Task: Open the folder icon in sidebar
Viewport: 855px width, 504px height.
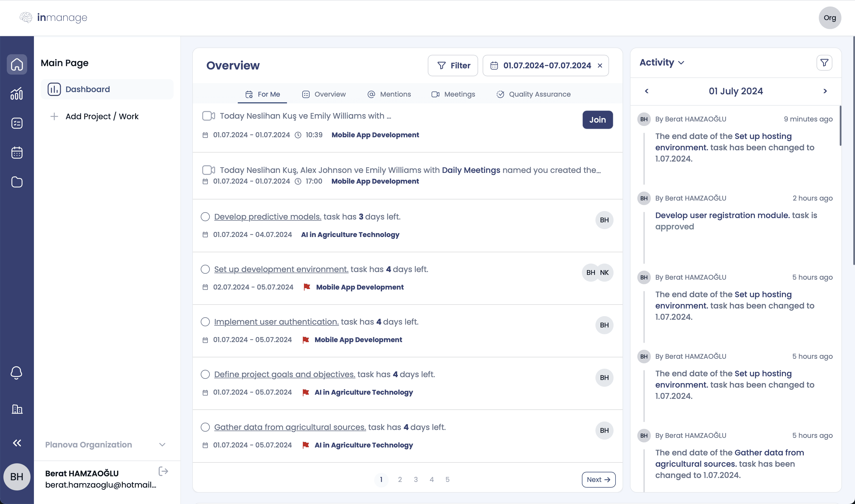Action: point(17,182)
